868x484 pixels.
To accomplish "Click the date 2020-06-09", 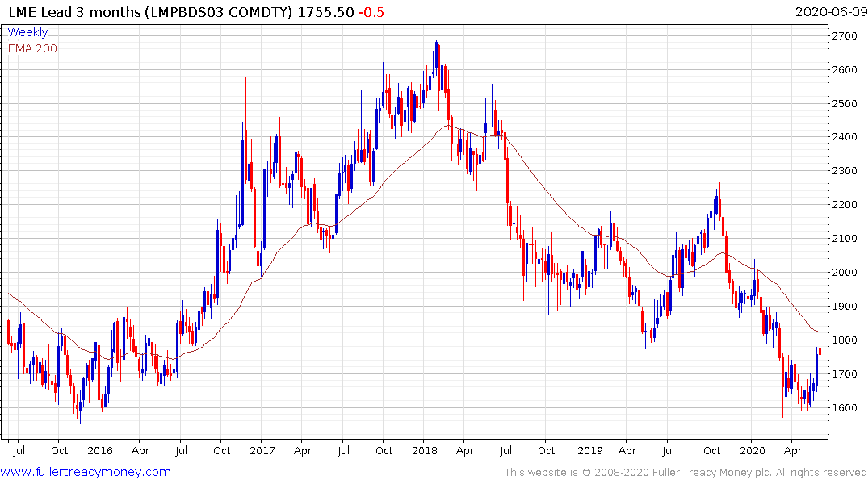I will [x=831, y=12].
